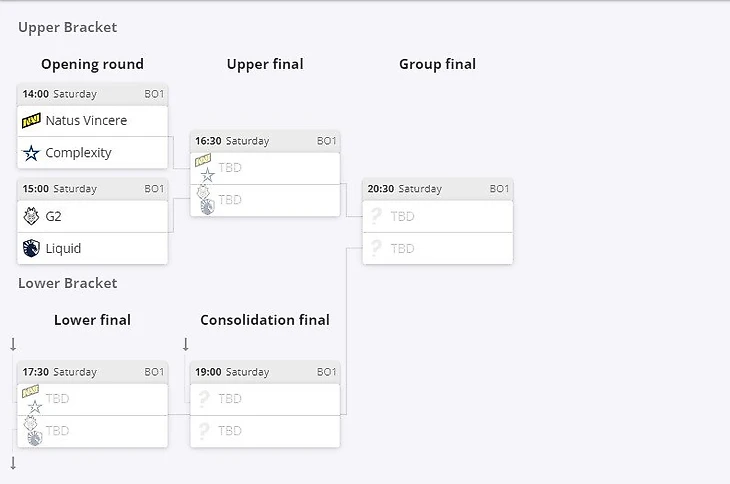This screenshot has width=730, height=484.
Task: Select the 19:00 Saturday Consolidation final header
Action: point(265,372)
